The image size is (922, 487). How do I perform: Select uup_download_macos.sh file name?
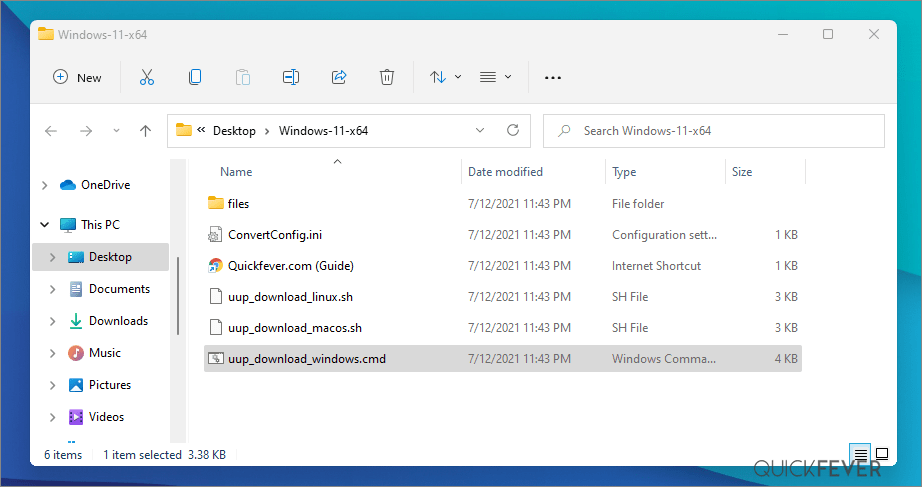point(295,328)
